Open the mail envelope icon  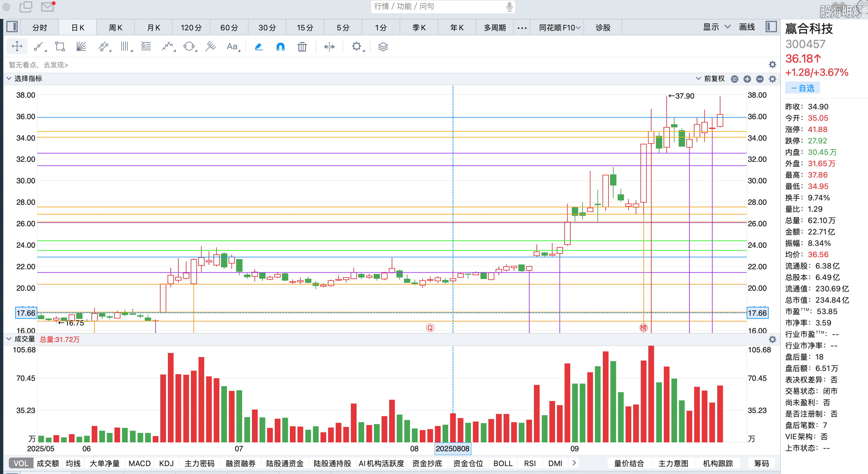[47, 6]
